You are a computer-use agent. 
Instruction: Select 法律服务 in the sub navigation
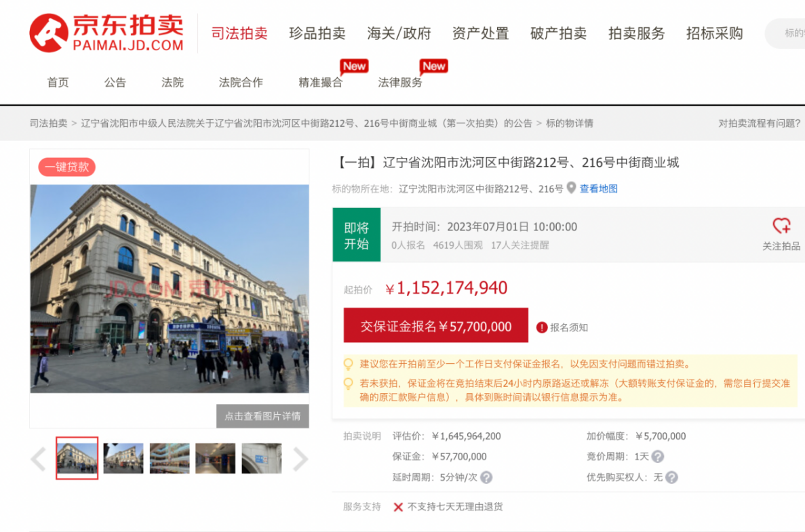tap(400, 83)
